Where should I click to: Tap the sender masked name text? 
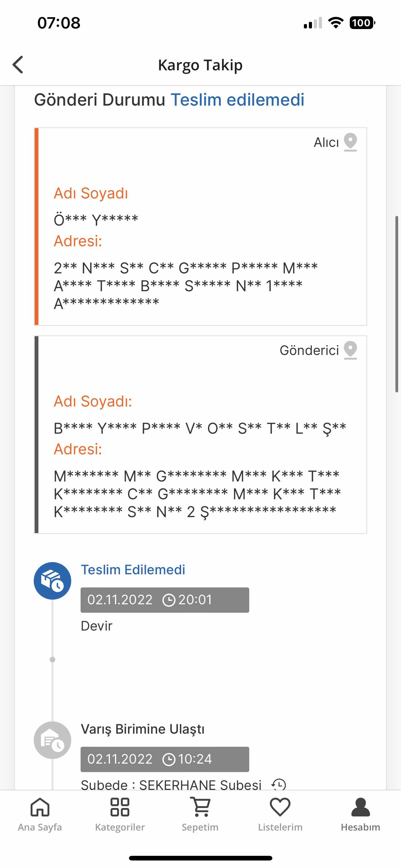(200, 429)
